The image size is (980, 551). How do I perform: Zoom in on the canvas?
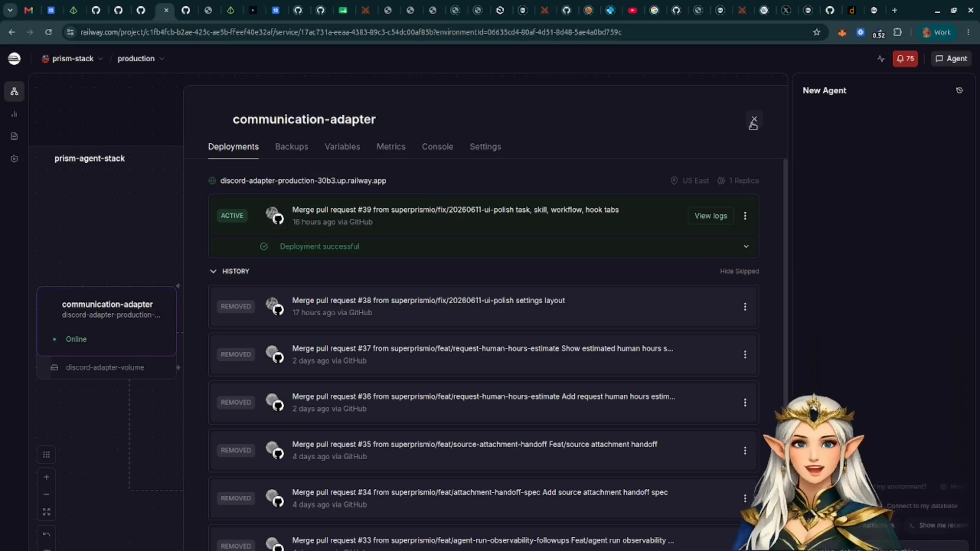click(x=46, y=477)
